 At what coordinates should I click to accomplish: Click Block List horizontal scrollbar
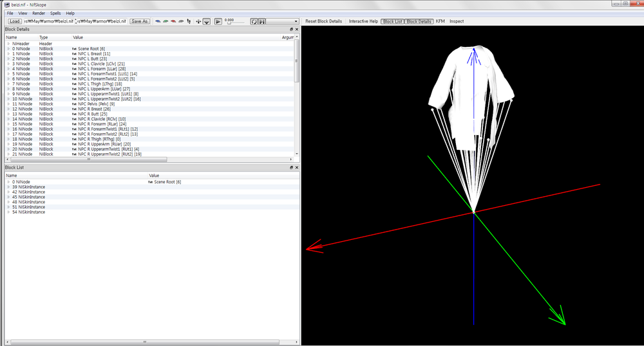[144, 342]
